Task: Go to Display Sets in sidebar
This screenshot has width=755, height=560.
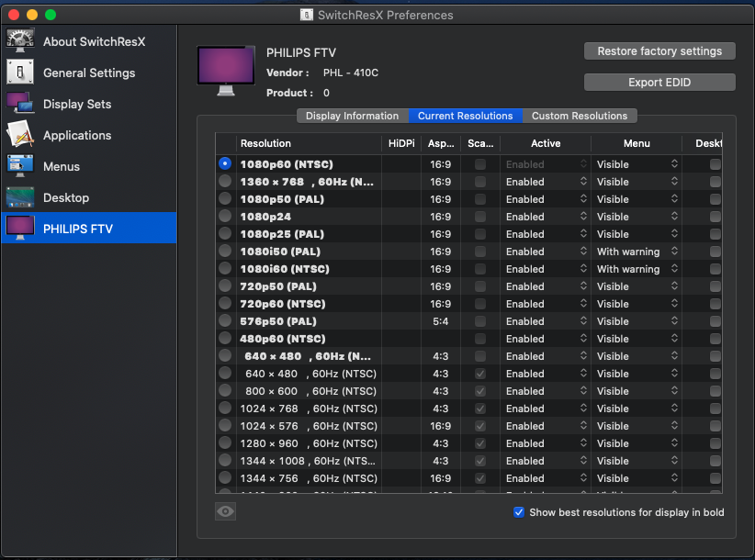Action: (x=77, y=104)
